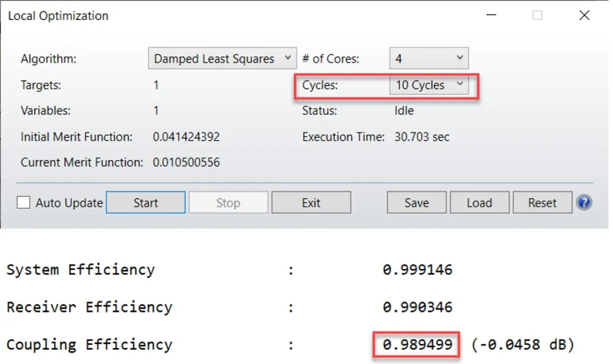Click the Receiver Efficiency value 0.990346

417,307
